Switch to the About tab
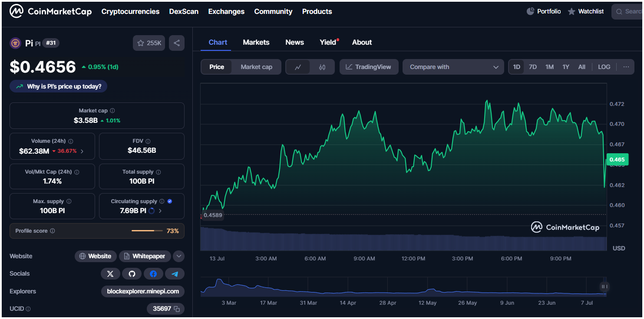Image resolution: width=644 pixels, height=319 pixels. (362, 42)
